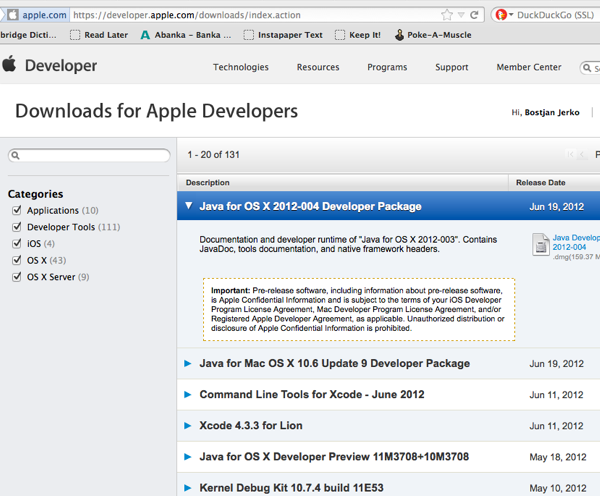600x496 pixels.
Task: Select Xcode 4.3.3 for Lion title text
Action: click(x=251, y=426)
